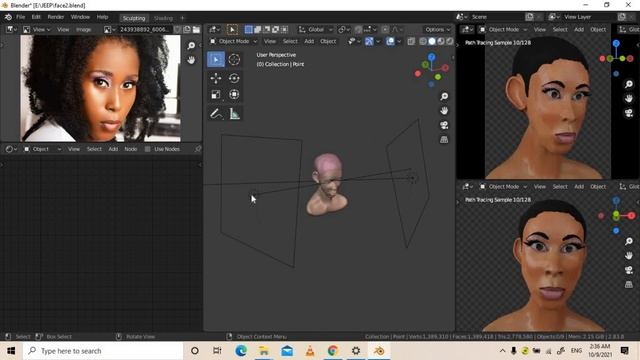Image resolution: width=640 pixels, height=360 pixels.
Task: Toggle gizmo visibility in the center viewport
Action: coord(369,41)
